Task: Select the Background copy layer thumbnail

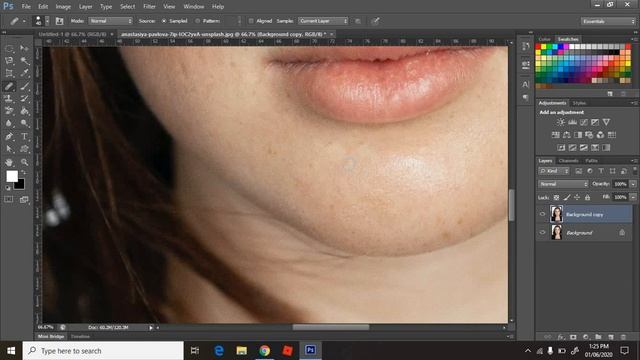Action: pos(556,214)
